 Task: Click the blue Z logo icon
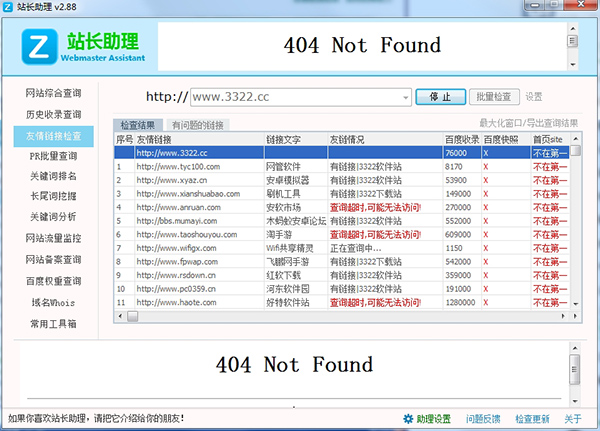click(x=39, y=47)
